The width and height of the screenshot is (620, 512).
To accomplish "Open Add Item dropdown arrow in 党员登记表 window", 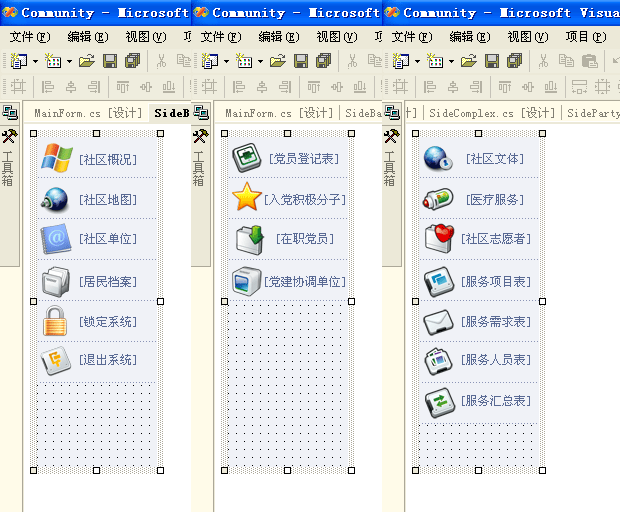I will pyautogui.click(x=260, y=62).
